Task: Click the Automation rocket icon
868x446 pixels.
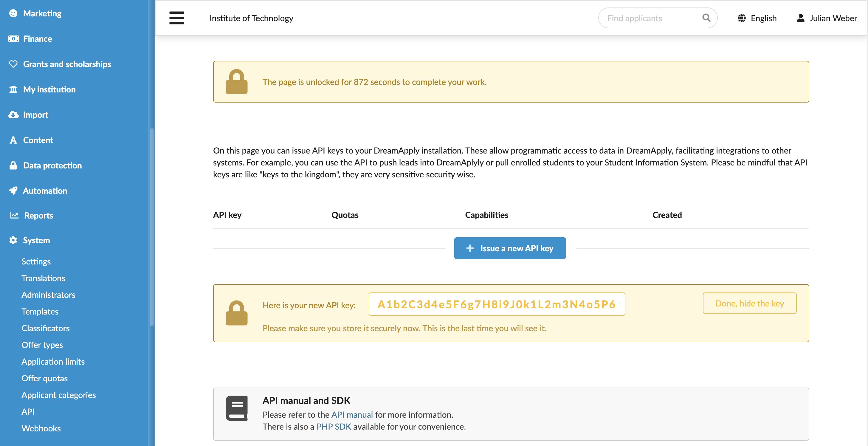Action: [x=13, y=191]
